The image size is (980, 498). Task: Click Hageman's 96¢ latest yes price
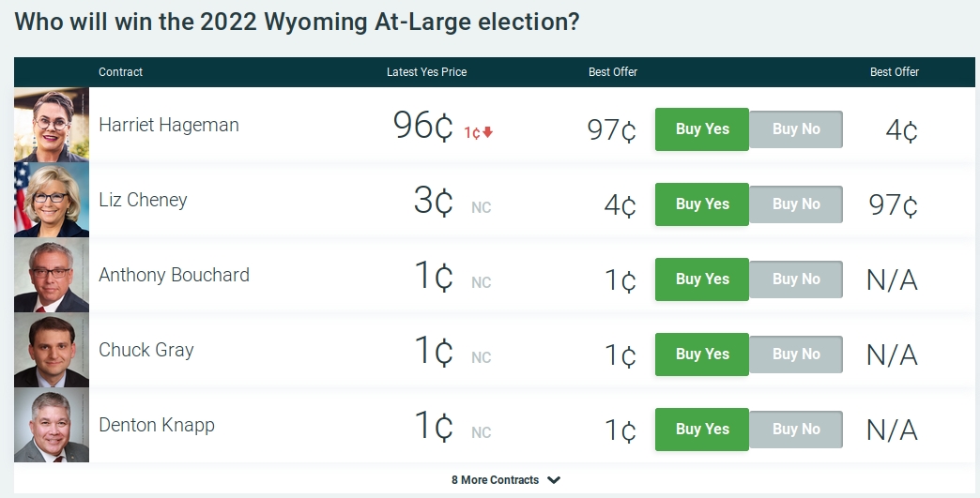423,126
